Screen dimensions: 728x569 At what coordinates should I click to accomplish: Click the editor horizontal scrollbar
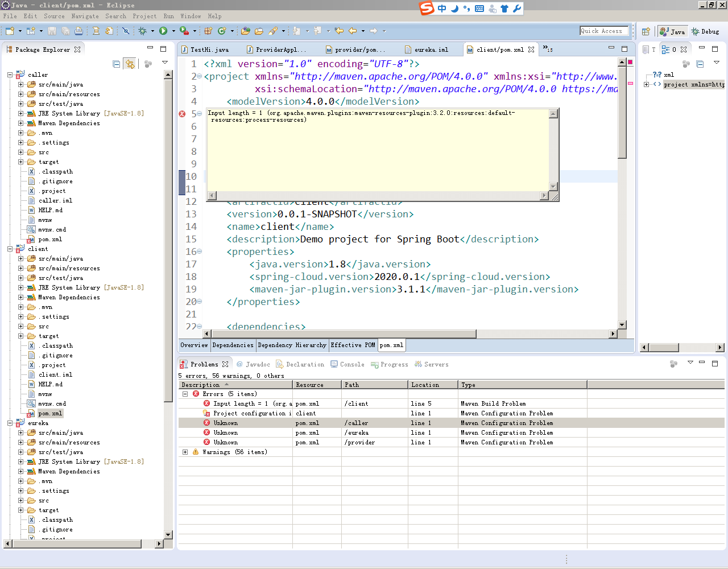point(411,334)
